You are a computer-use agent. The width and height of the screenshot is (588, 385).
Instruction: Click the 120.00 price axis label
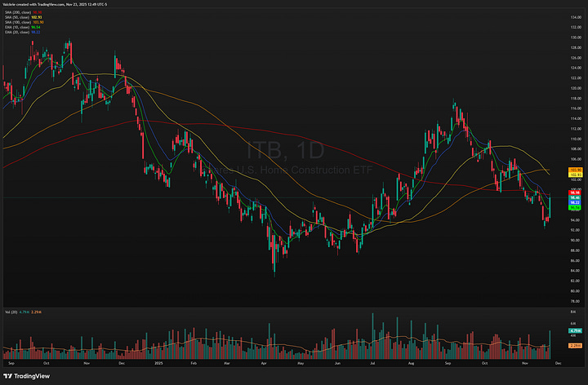[x=576, y=88]
